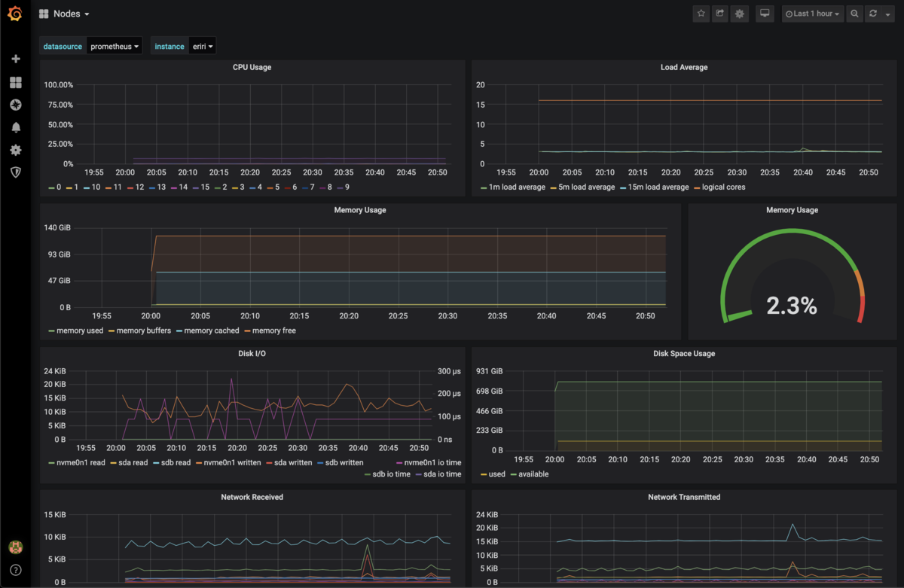Open the Grafana home logo
This screenshot has width=904, height=588.
(x=15, y=14)
